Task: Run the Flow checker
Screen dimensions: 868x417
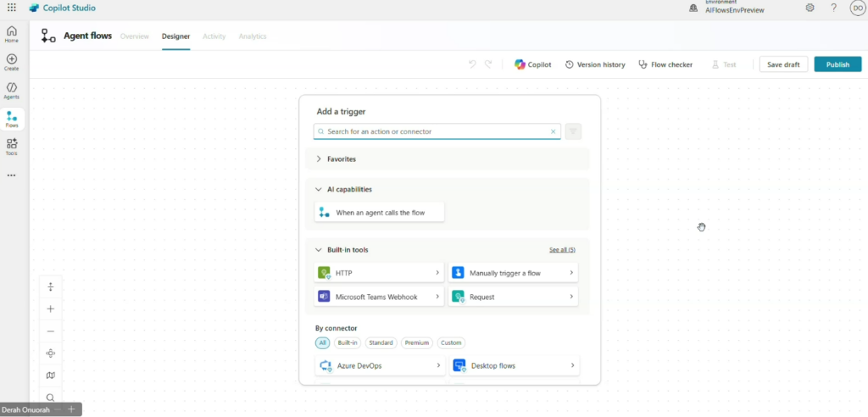Action: 665,64
